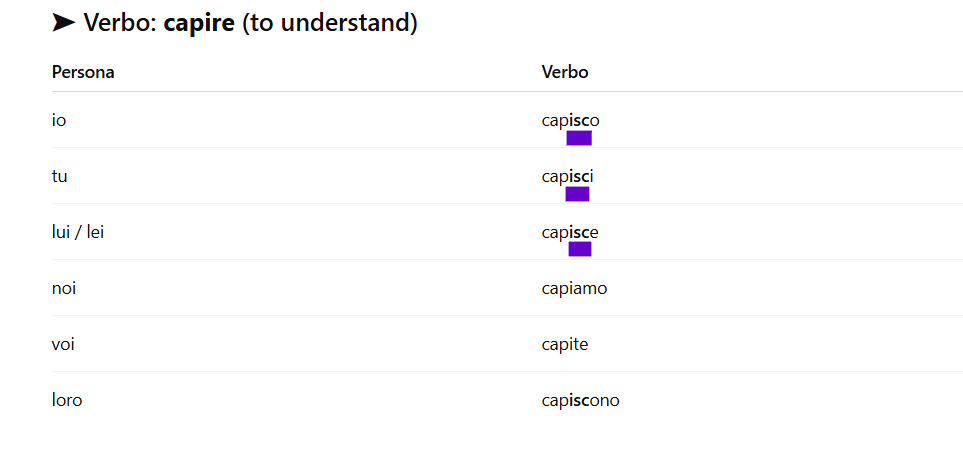This screenshot has height=461, width=963.
Task: Select the Verbo column header
Action: (x=565, y=72)
